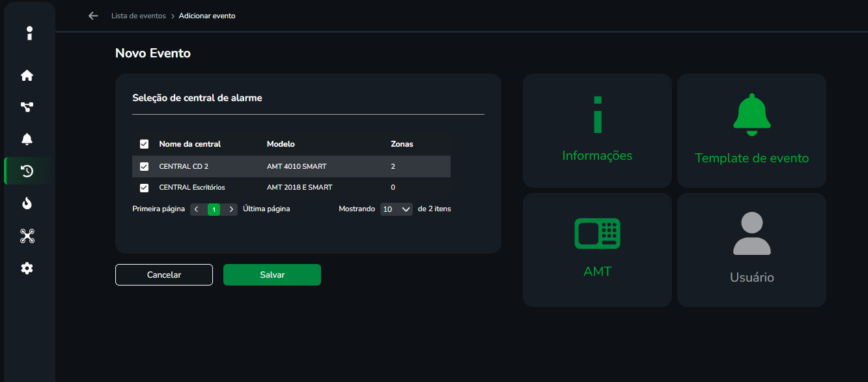Click the Salvar button

(272, 275)
